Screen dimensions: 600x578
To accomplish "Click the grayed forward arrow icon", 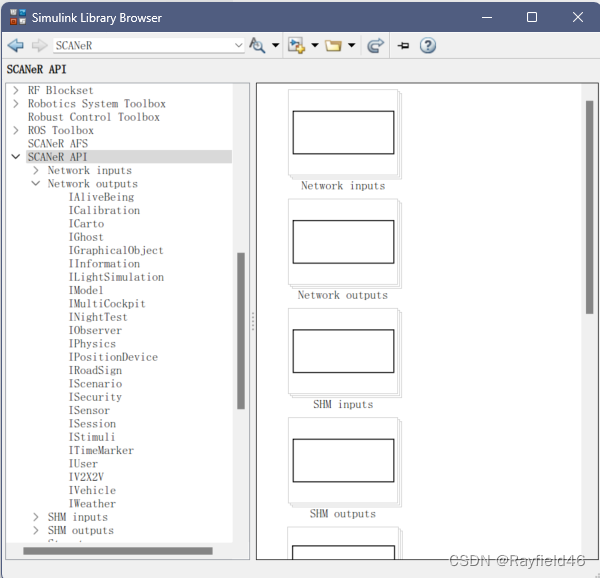I will (39, 46).
